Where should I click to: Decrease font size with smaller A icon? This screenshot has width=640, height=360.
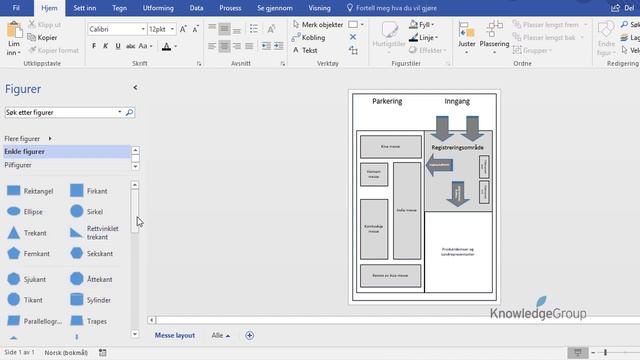coord(196,29)
